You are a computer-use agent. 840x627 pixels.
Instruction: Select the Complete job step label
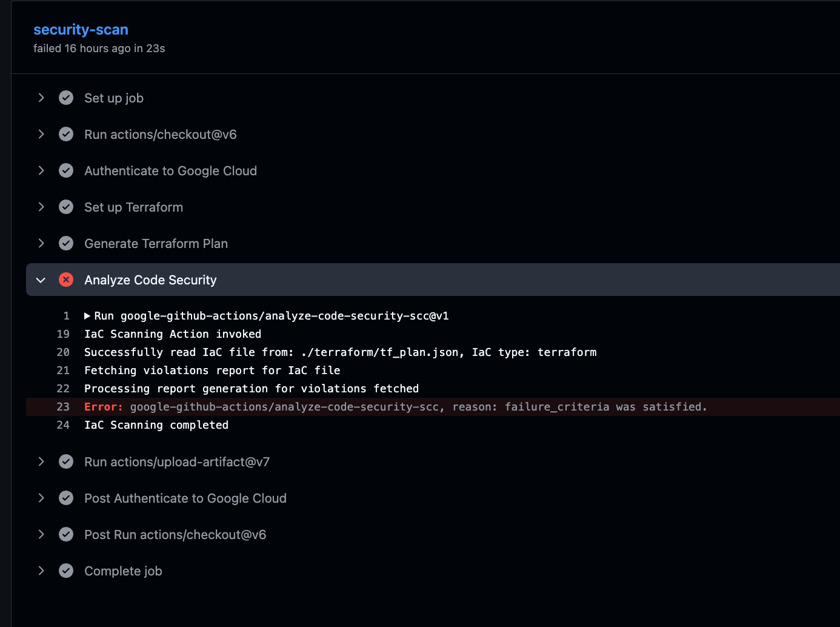123,571
